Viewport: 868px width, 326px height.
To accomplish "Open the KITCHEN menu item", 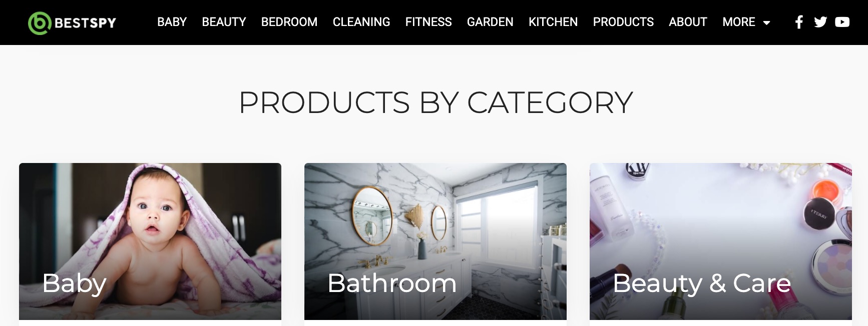I will 553,22.
